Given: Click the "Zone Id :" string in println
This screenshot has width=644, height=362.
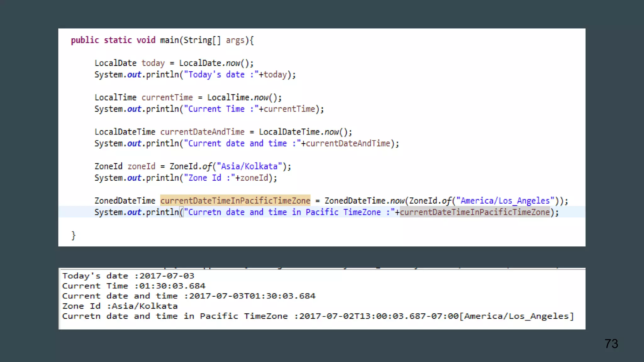Looking at the screenshot, I should point(209,178).
